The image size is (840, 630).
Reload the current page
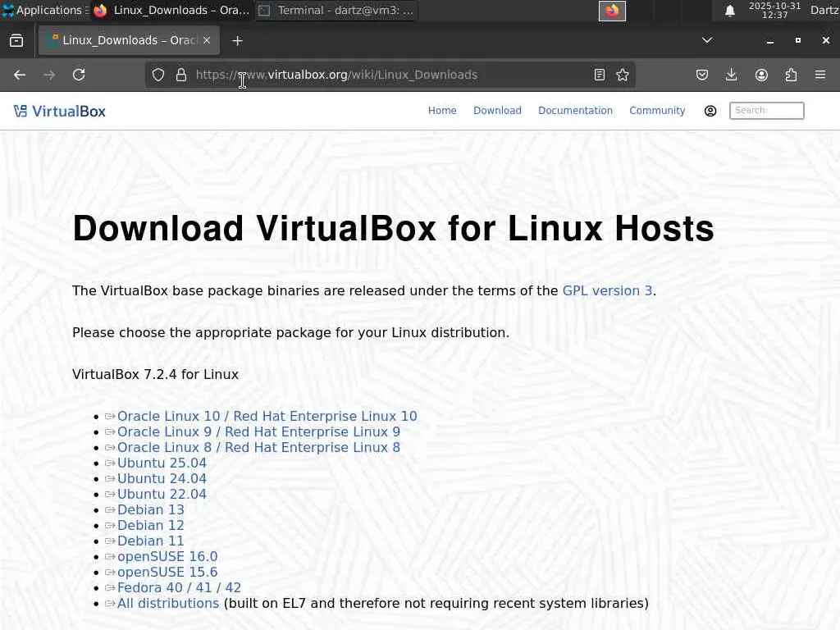pos(79,75)
